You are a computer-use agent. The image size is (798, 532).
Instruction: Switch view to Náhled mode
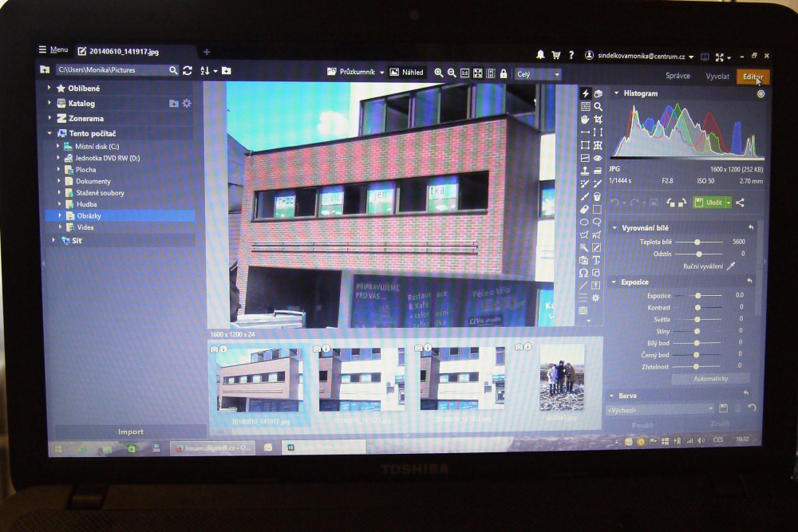tap(407, 73)
